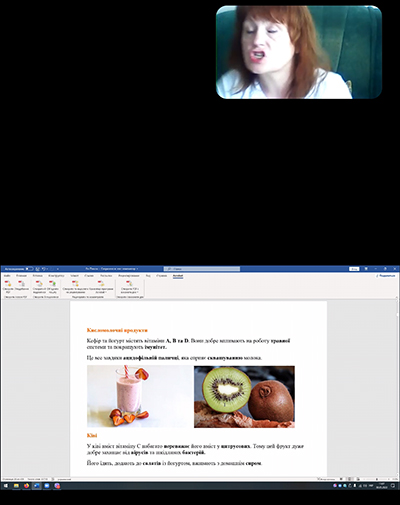Expand the document title dropdown arrow
Screen dimensions: 400x505
(137, 269)
